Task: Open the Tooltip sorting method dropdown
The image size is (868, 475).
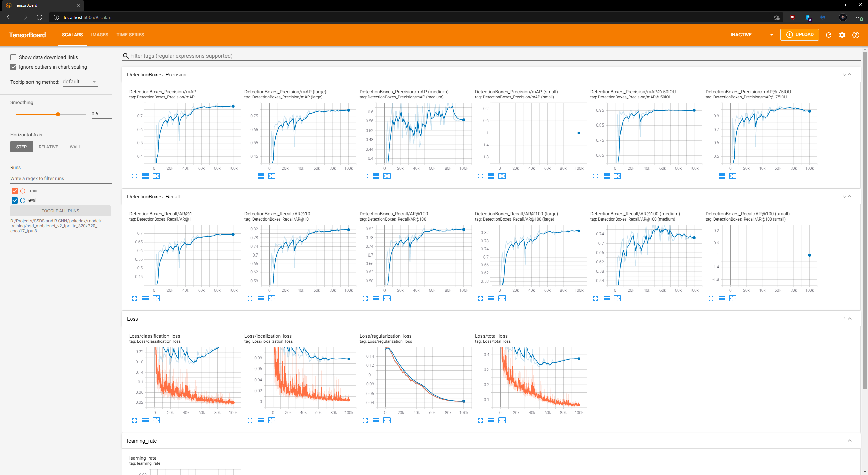Action: click(80, 82)
